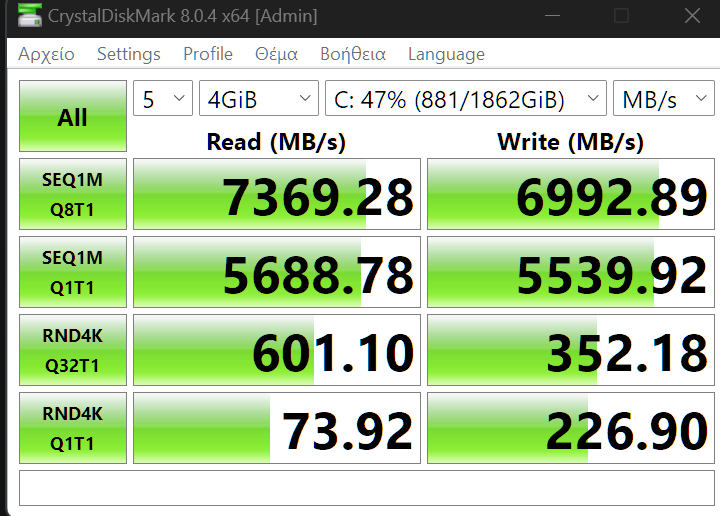
Task: Open the Settings menu
Action: point(129,54)
